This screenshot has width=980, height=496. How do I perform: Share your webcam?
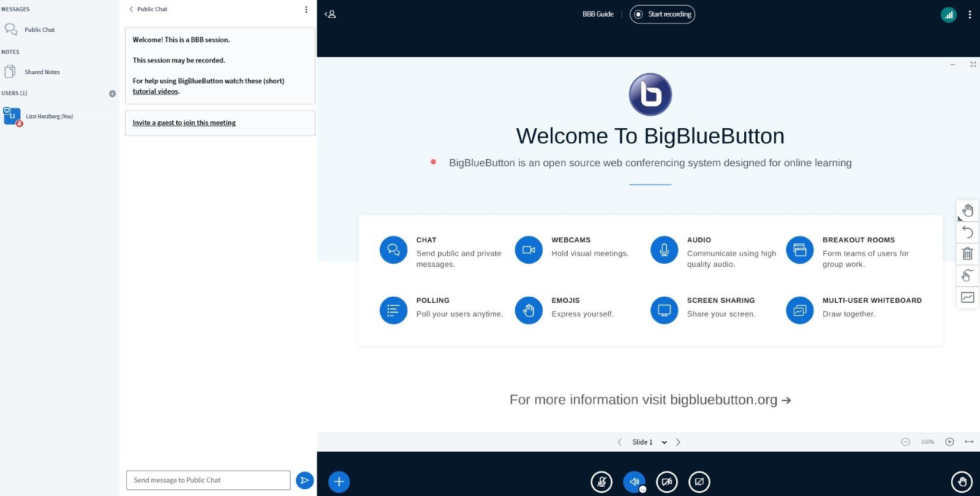click(666, 482)
